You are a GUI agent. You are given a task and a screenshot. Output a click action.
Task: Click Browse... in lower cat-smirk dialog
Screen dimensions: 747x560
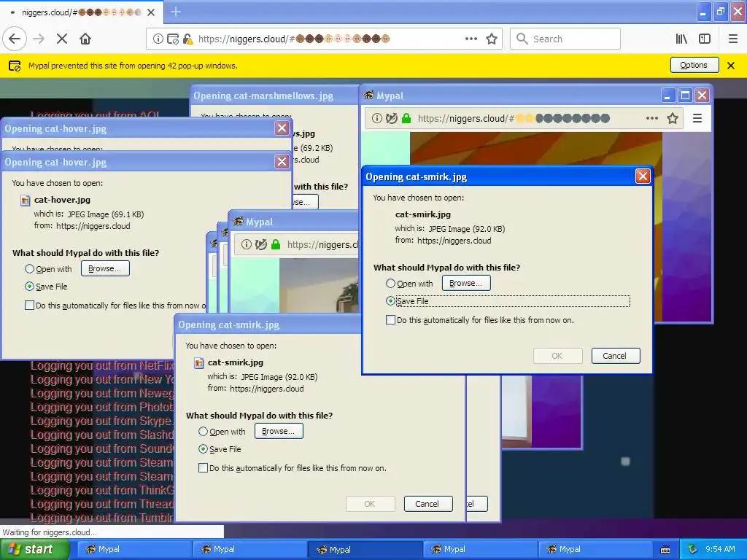click(x=279, y=431)
